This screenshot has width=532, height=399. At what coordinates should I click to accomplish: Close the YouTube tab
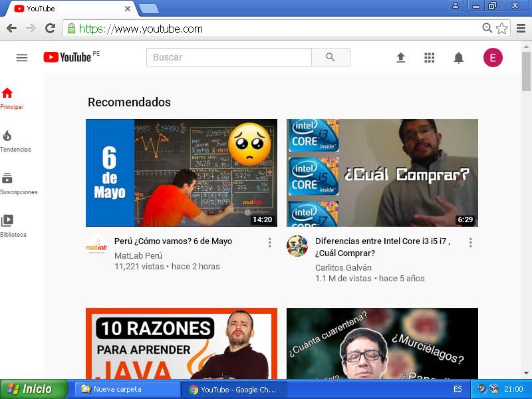pos(128,9)
